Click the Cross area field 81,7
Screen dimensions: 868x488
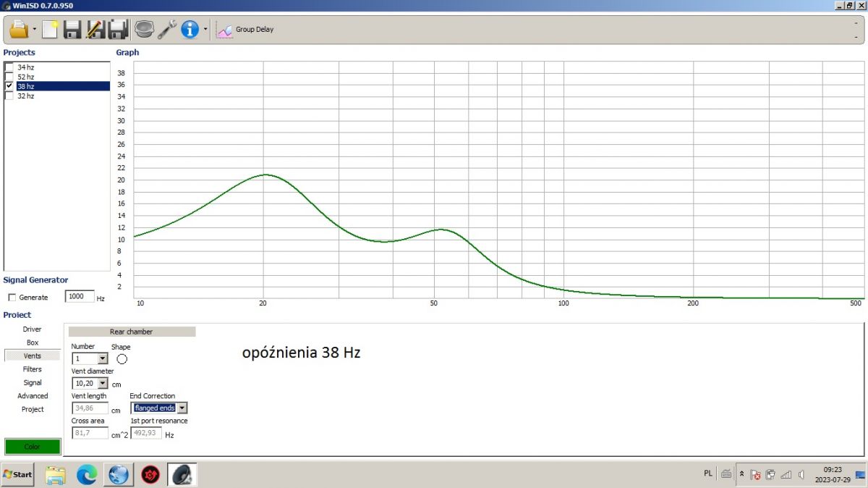[x=90, y=433]
